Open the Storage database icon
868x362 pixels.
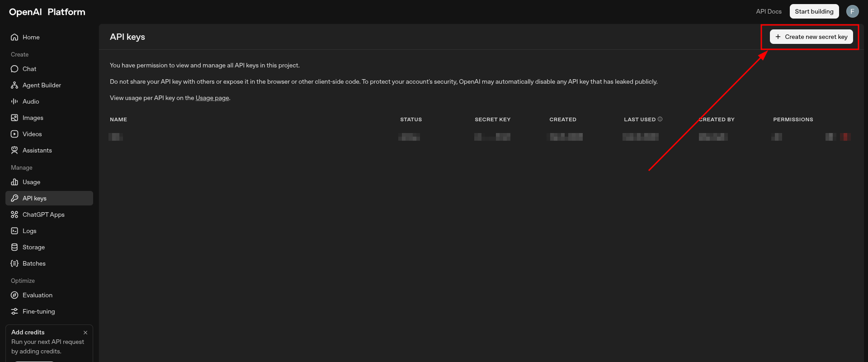point(14,247)
